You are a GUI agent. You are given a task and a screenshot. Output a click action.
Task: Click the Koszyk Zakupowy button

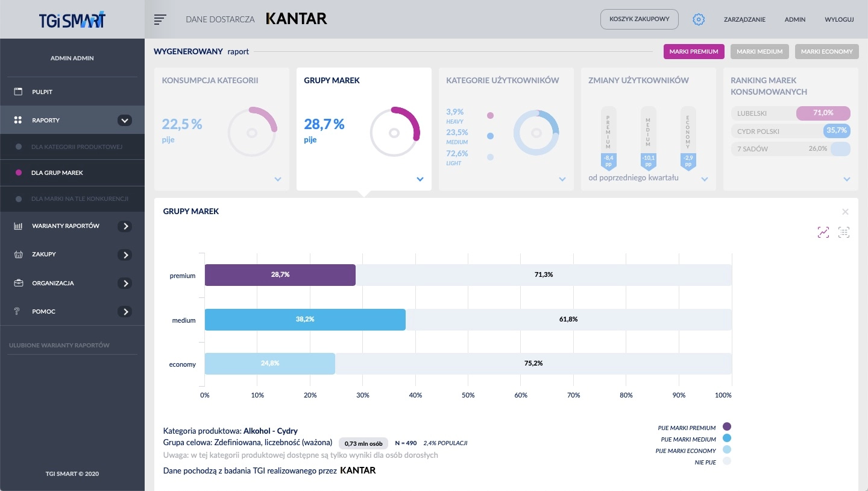(640, 19)
